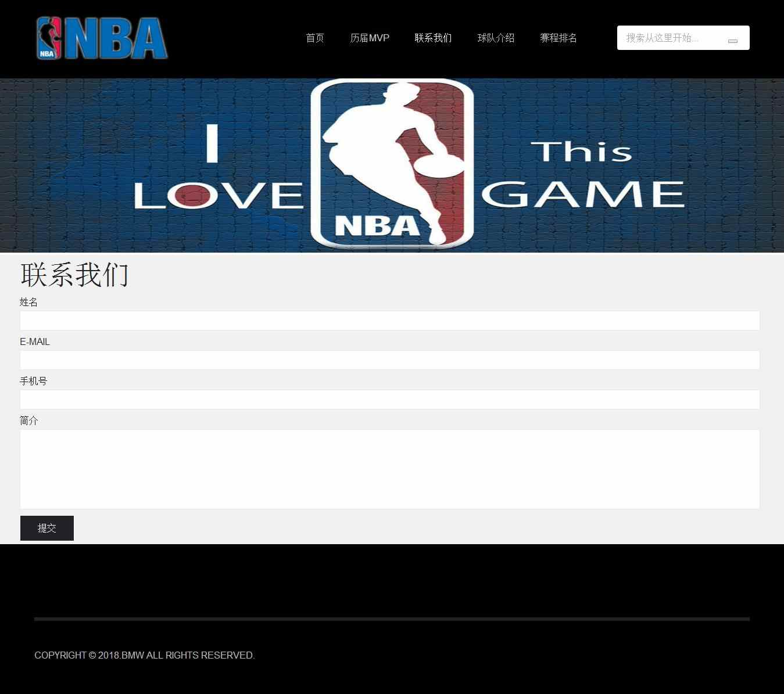Focus the E-MAIL input field

tap(390, 360)
